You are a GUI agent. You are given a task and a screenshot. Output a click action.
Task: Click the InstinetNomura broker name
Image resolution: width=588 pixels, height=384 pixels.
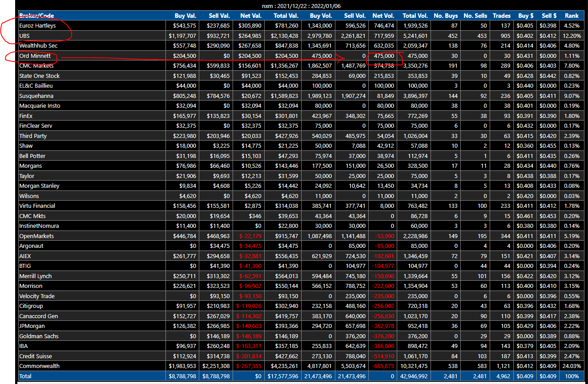tap(39, 226)
